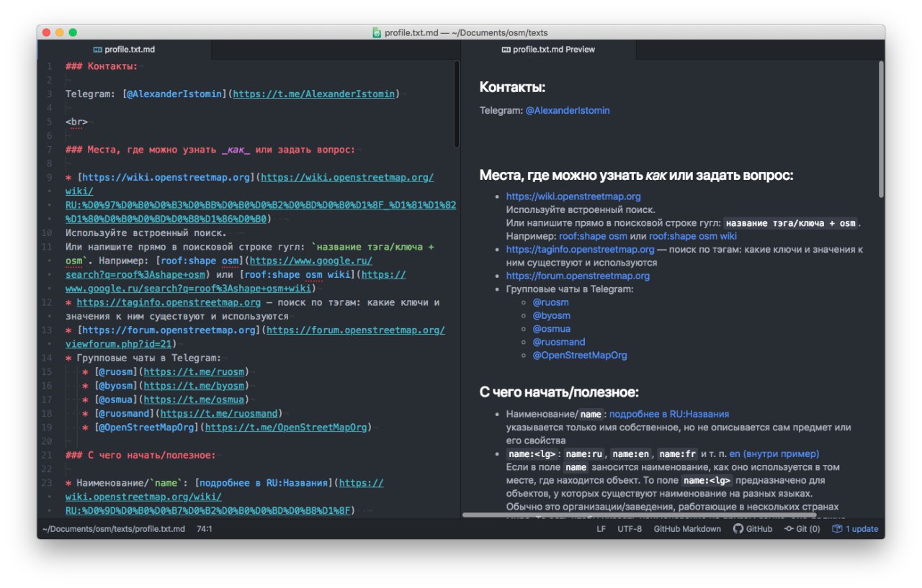Open the @byosm Telegram link in the preview
The image size is (922, 588).
(x=551, y=315)
